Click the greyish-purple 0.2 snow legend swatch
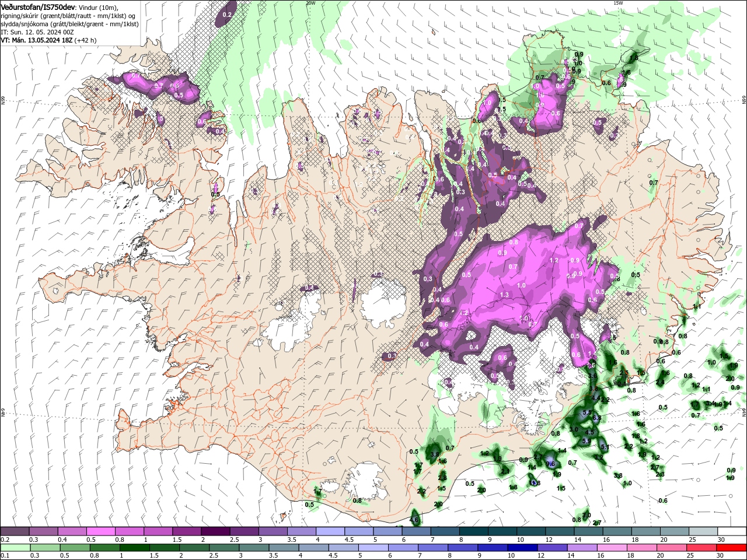747x560 pixels. [x=15, y=531]
